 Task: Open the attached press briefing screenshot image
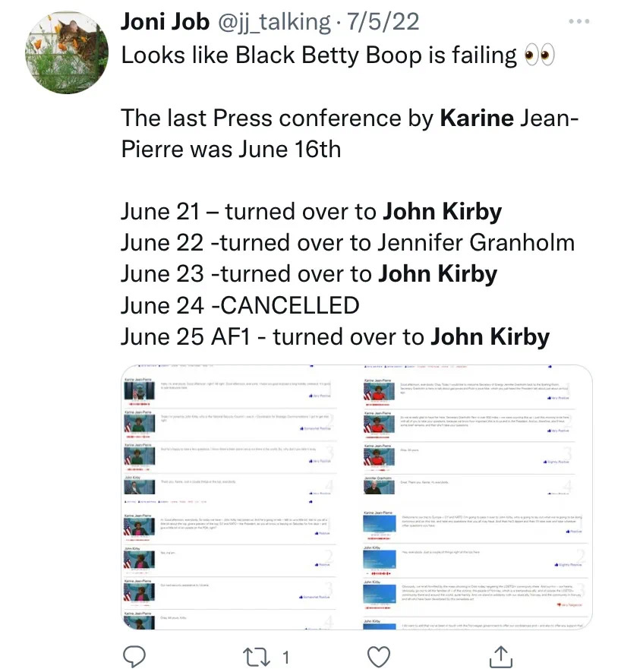coord(357,497)
